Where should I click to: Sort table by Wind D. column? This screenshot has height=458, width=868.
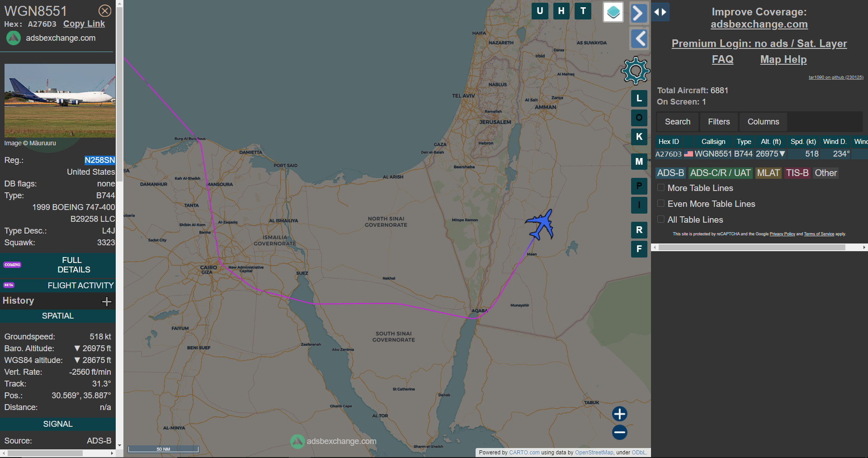pyautogui.click(x=835, y=142)
